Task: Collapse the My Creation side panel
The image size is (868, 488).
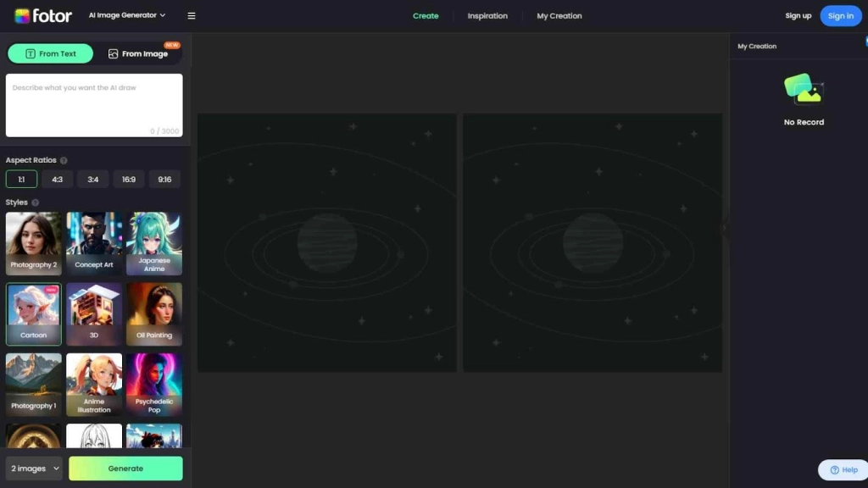Action: click(725, 227)
